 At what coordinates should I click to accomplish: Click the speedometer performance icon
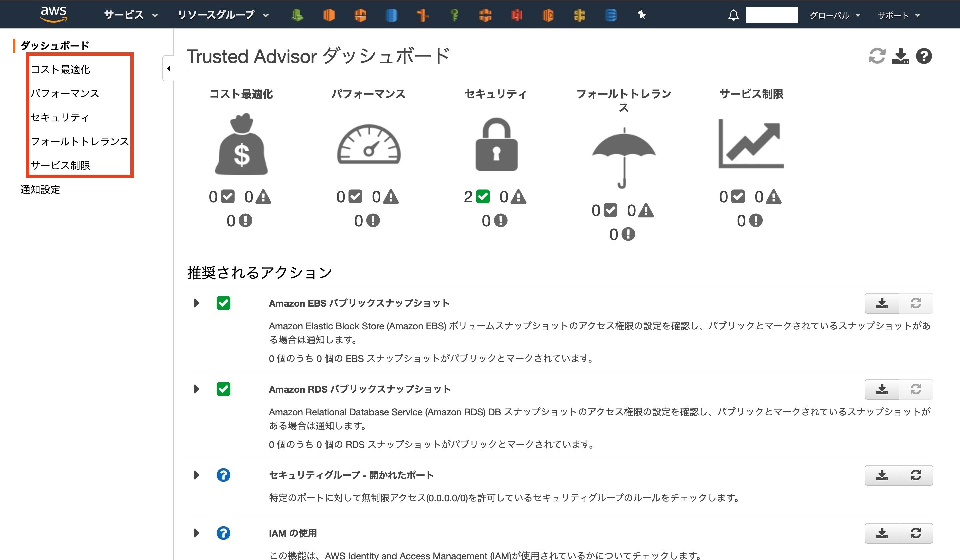369,144
